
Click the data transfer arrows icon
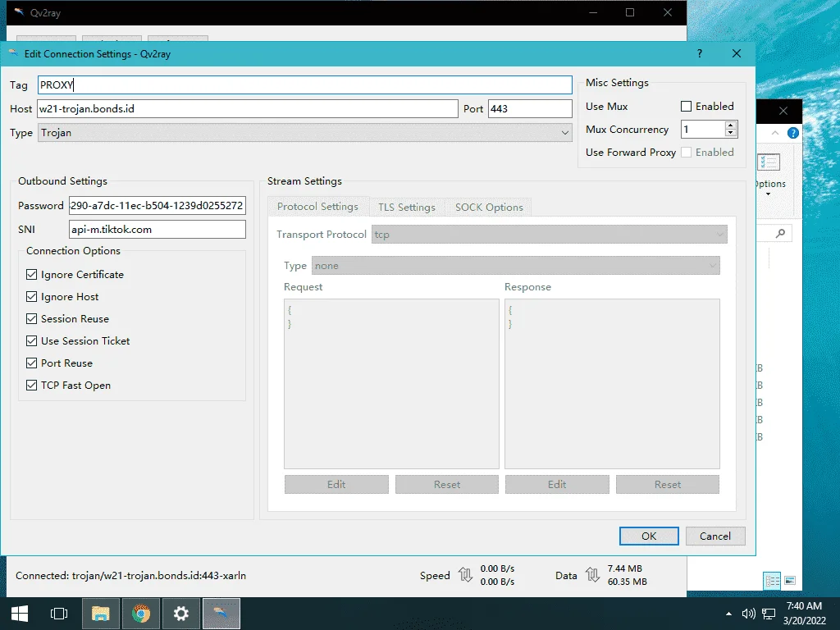pos(592,575)
